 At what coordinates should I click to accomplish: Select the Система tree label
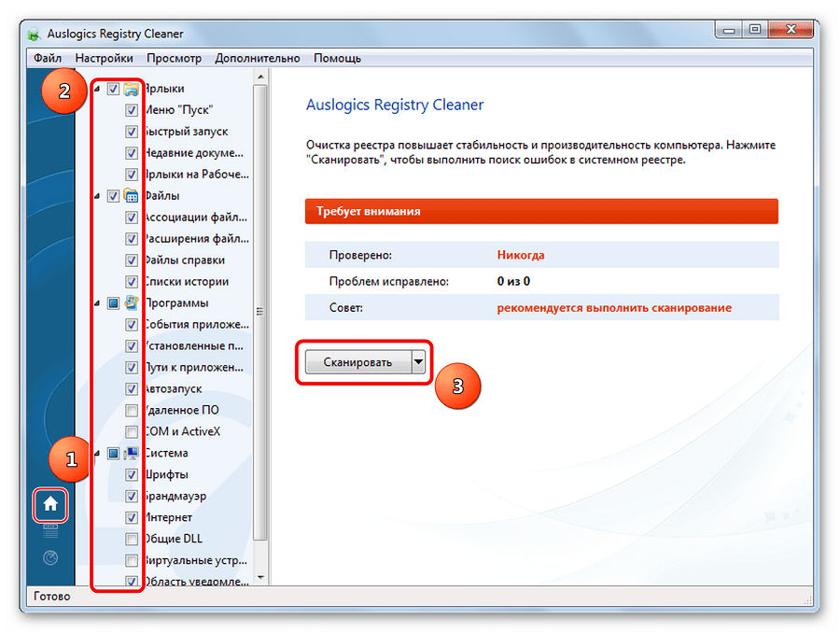[167, 454]
